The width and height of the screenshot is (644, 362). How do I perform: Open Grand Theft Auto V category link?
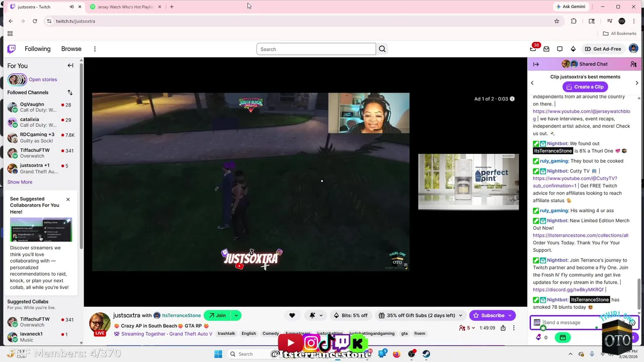tap(190, 334)
